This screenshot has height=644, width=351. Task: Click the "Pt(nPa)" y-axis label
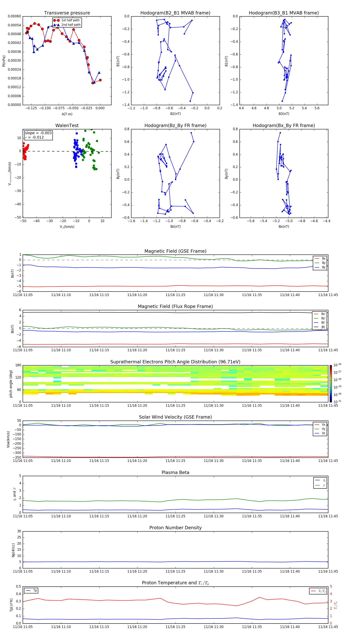tap(4, 61)
